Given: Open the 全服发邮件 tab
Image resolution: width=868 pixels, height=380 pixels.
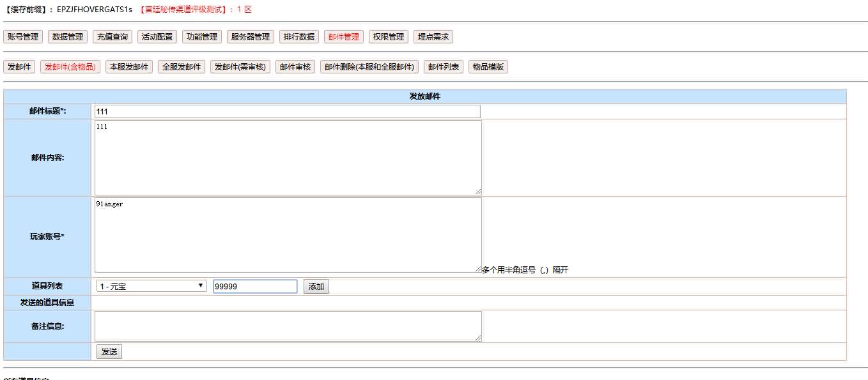Looking at the screenshot, I should [x=182, y=67].
